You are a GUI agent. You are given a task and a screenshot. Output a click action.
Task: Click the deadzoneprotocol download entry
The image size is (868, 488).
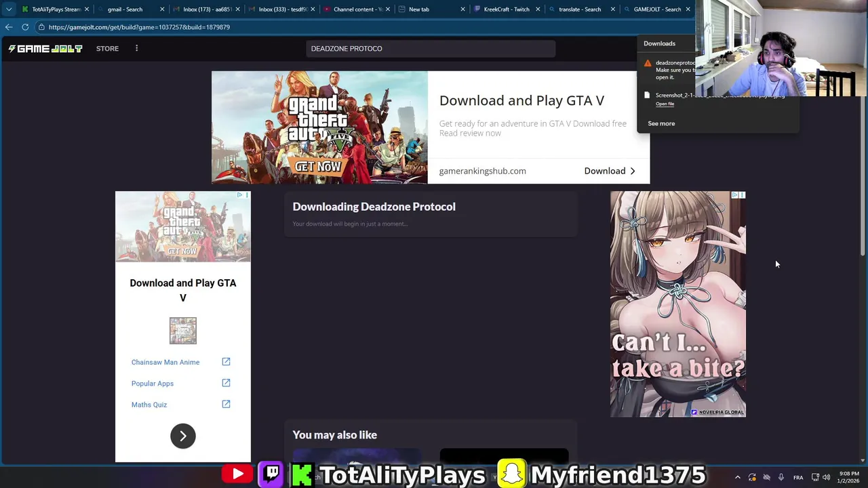coord(675,70)
